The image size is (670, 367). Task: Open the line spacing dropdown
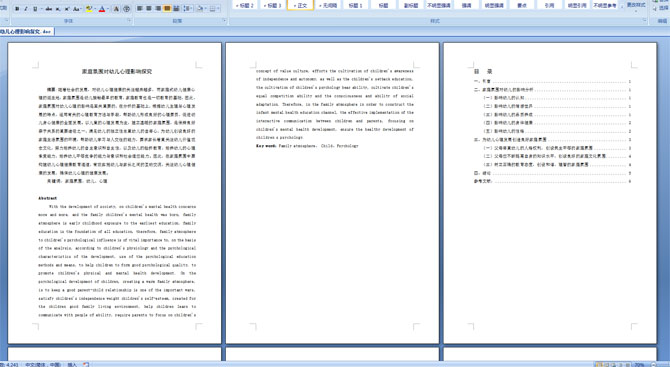[x=188, y=9]
